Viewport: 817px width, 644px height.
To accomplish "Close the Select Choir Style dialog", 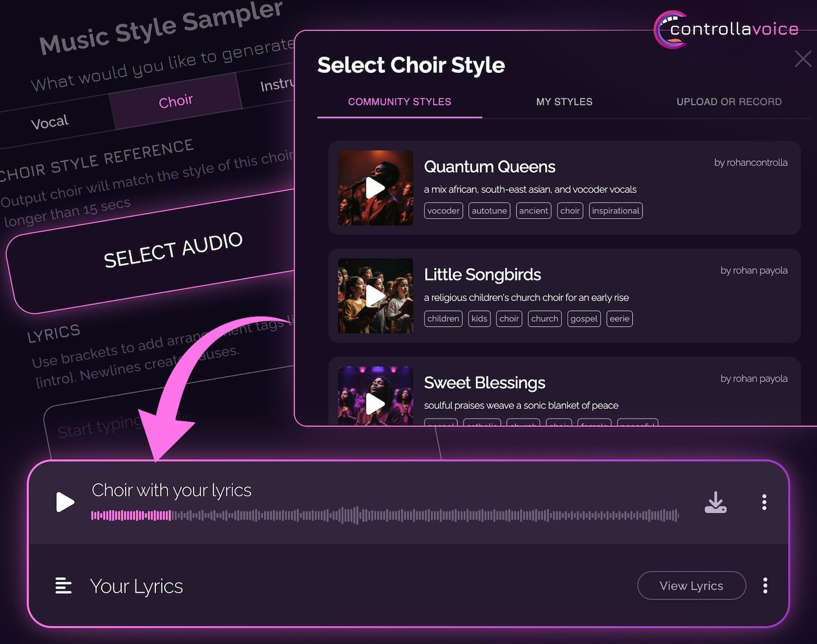I will coord(803,59).
